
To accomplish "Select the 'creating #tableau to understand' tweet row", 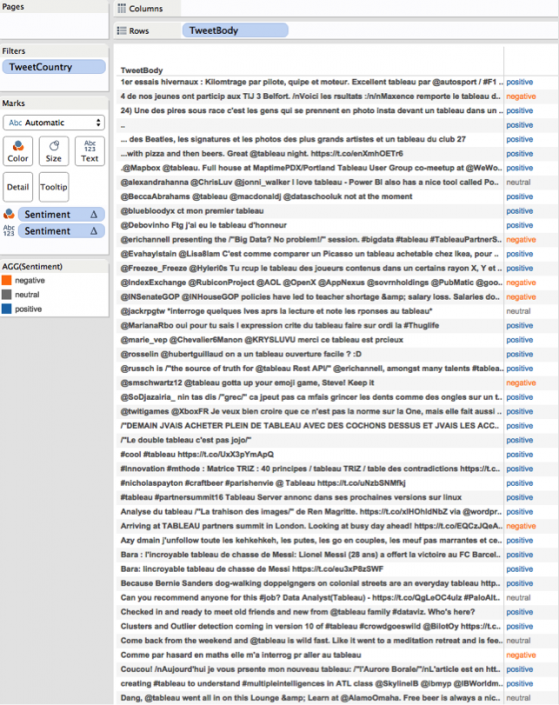I will [311, 683].
